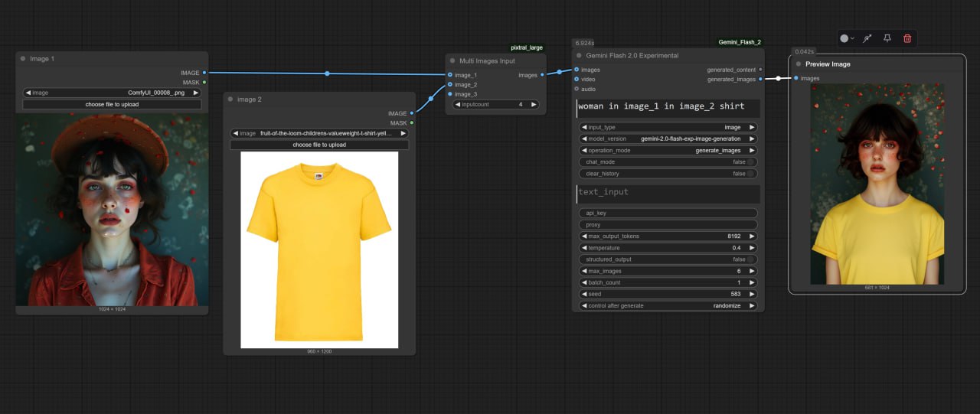This screenshot has width=980, height=414.
Task: Click the generated woman in yellow shirt preview
Action: point(877,184)
